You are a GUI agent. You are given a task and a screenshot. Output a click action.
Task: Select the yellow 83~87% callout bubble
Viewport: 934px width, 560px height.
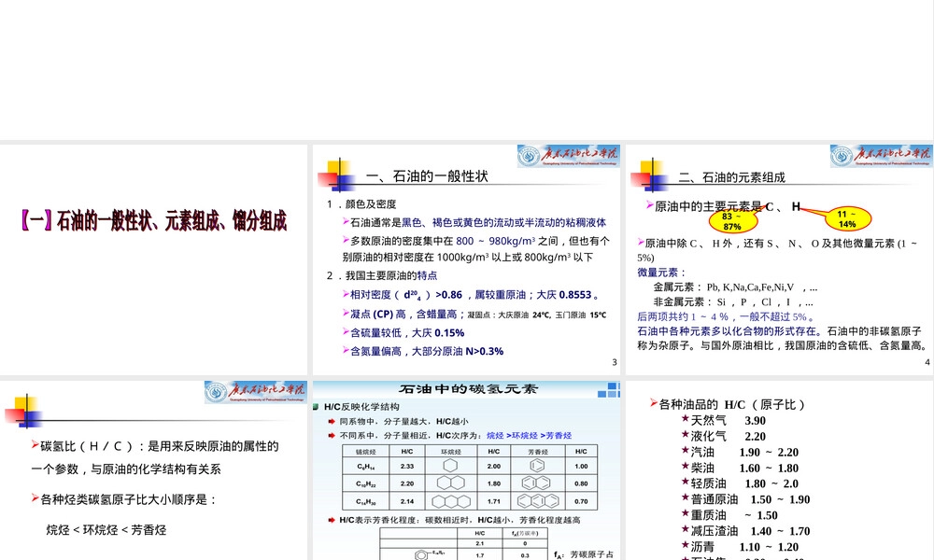(x=732, y=221)
